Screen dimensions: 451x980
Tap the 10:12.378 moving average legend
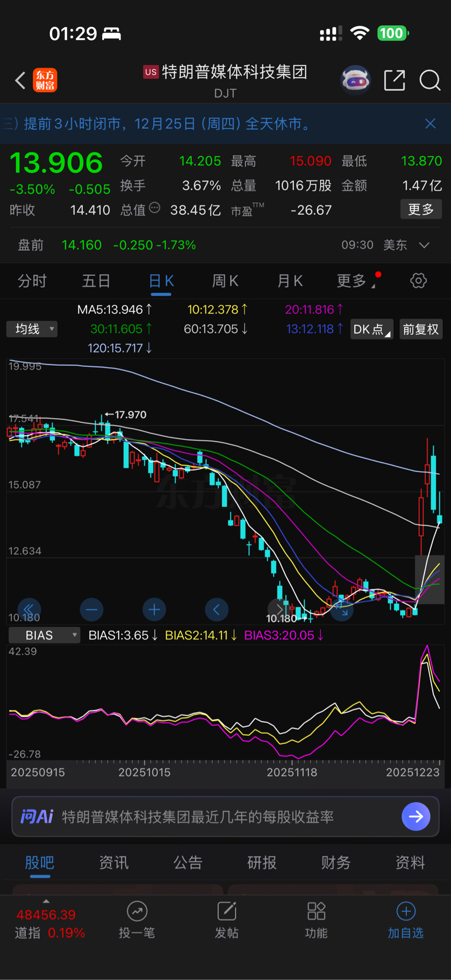pyautogui.click(x=217, y=309)
